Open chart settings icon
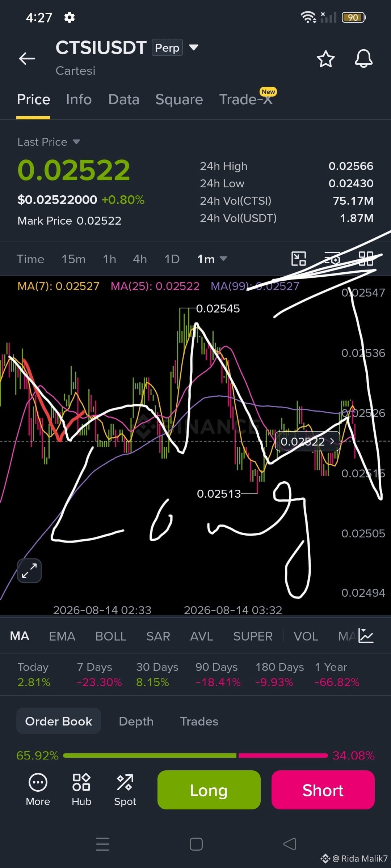This screenshot has width=391, height=868. 332,259
